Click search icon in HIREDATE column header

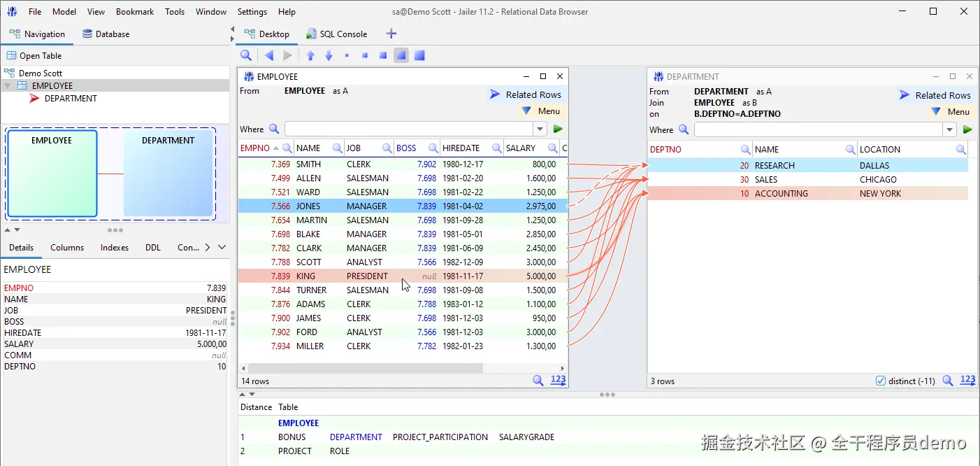click(x=497, y=148)
